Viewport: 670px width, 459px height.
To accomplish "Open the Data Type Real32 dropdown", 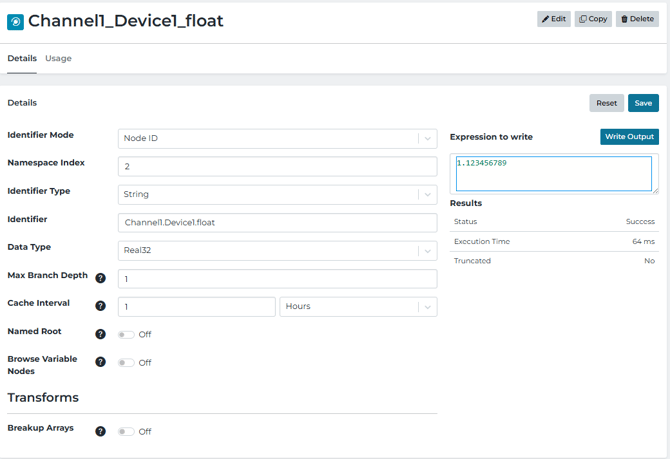I will pyautogui.click(x=277, y=251).
